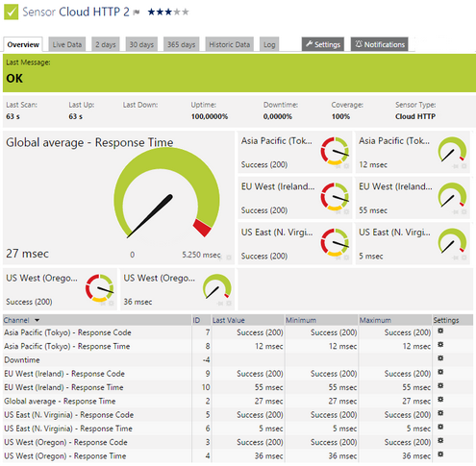476x466 pixels.
Task: Click 'EU West (Ireland) - Response Time' channel name
Action: [63, 387]
